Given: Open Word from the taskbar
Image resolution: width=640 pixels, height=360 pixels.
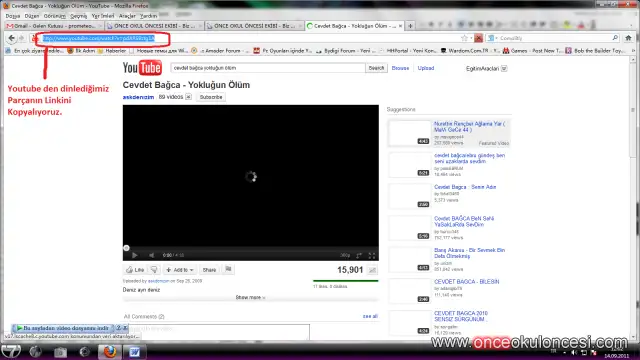Looking at the screenshot, I should 134,352.
